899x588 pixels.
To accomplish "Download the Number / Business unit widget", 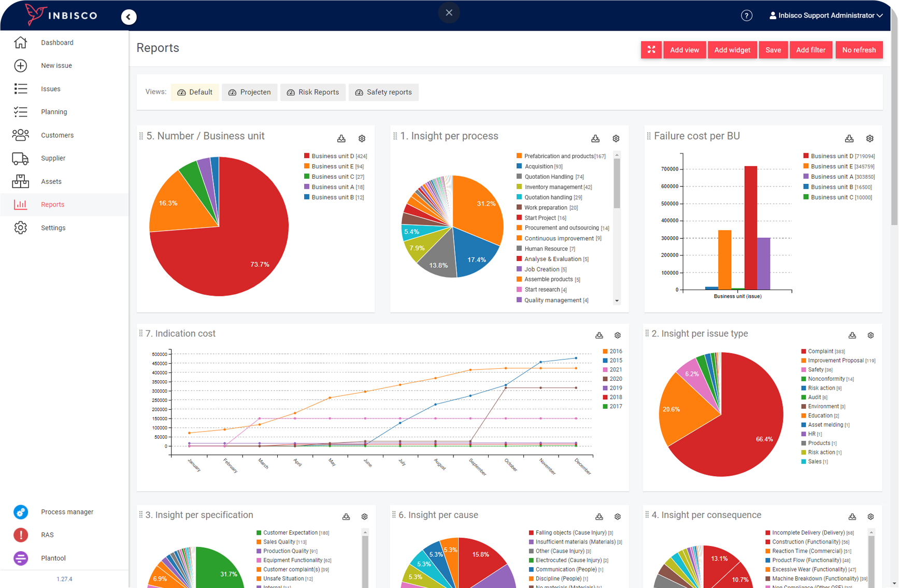I will 341,138.
